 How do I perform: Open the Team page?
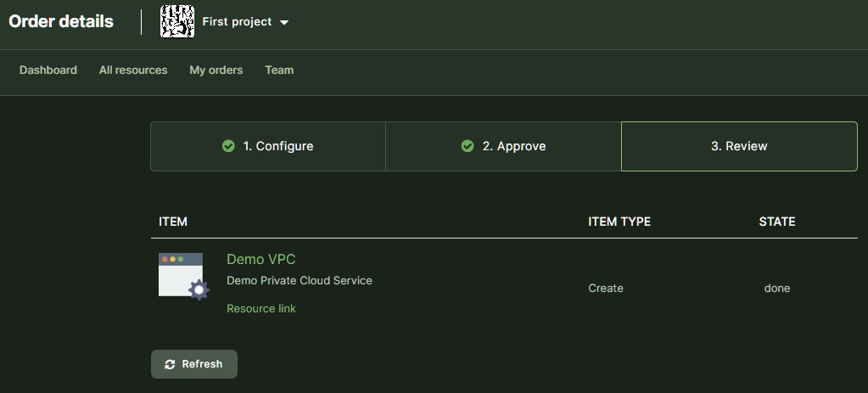279,70
